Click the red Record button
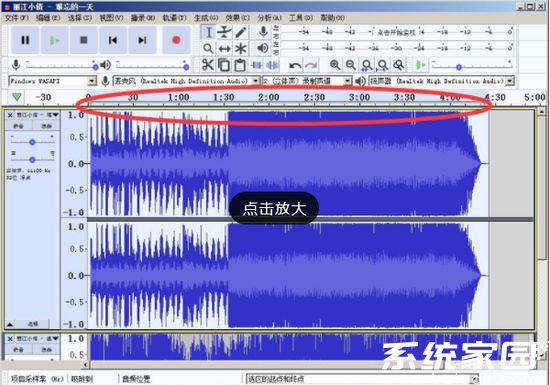 pos(176,40)
